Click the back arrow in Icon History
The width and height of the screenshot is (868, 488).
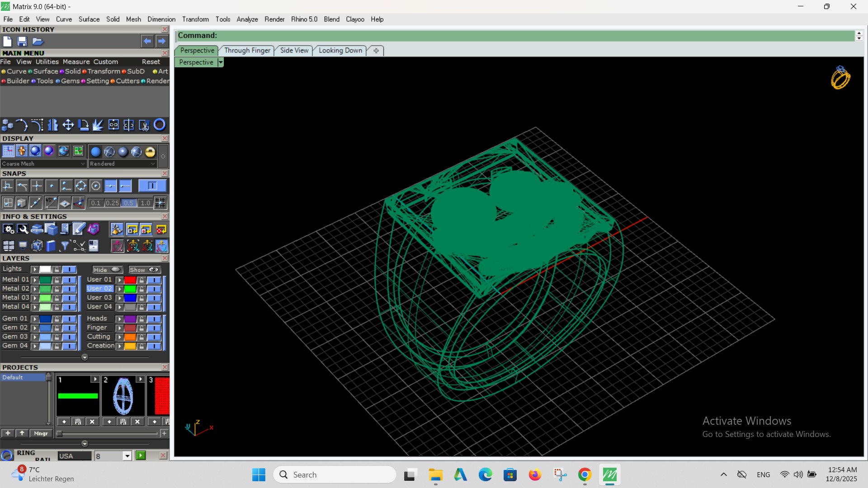tap(147, 41)
